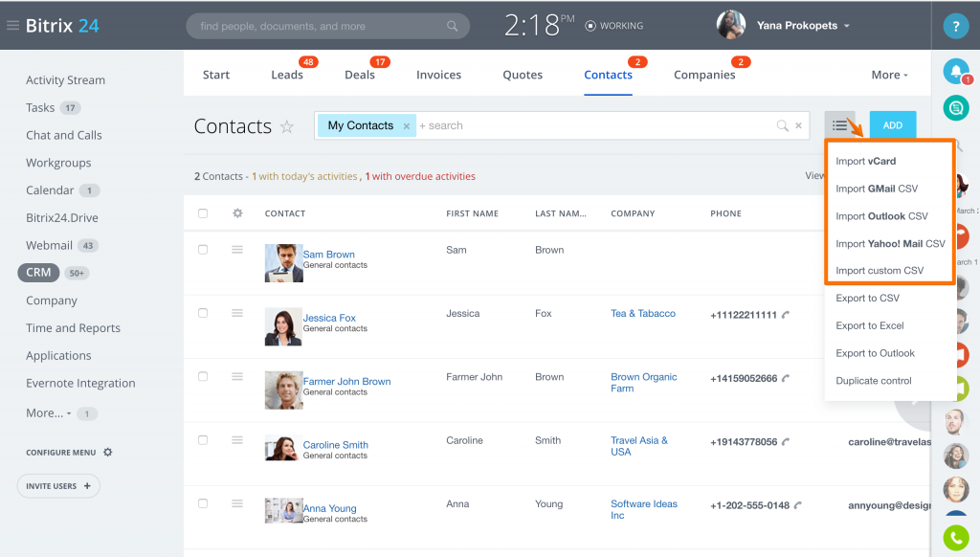Viewport: 980px width, 557px height.
Task: Click the blue ADD button
Action: click(x=893, y=125)
